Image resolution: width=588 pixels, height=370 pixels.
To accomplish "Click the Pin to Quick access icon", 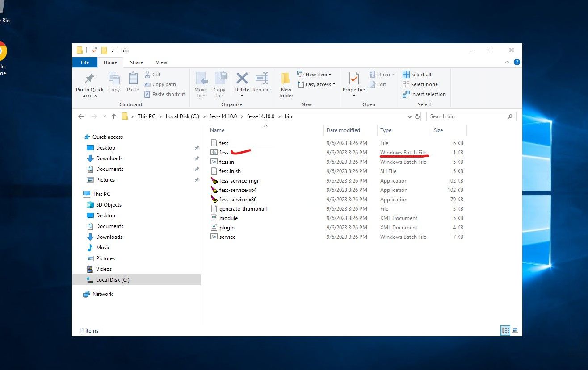I will point(89,79).
